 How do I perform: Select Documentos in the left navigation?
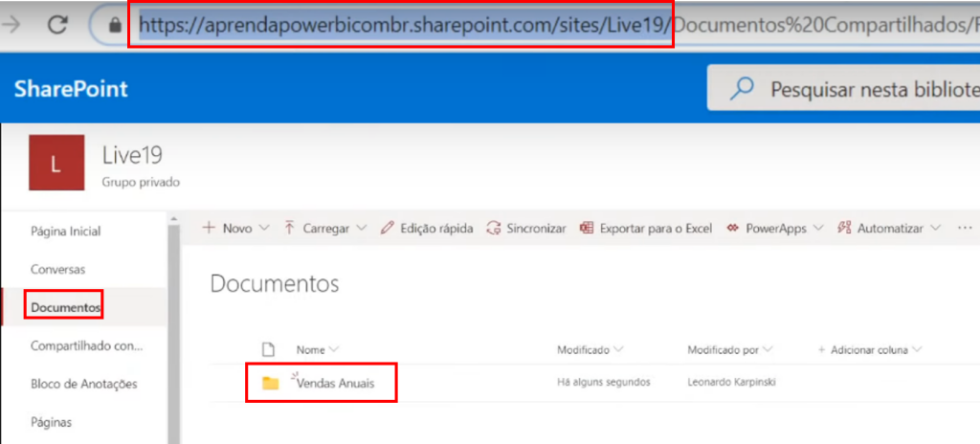[65, 307]
